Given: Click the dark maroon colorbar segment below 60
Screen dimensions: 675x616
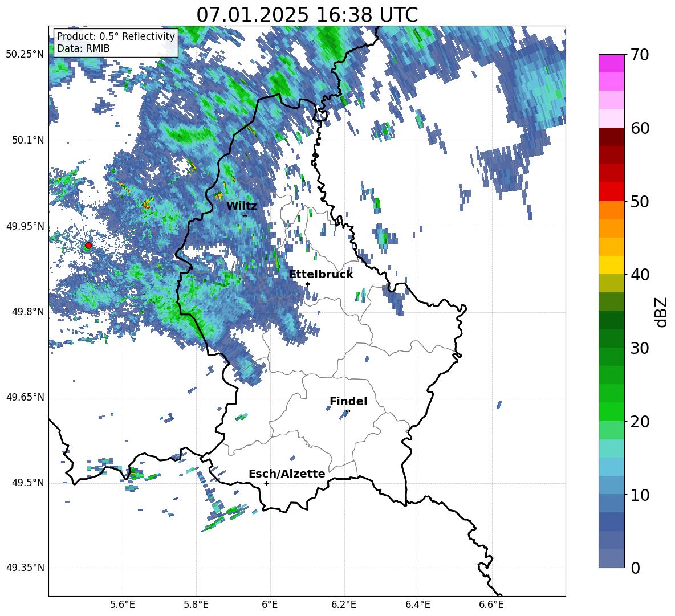Looking at the screenshot, I should coord(612,137).
